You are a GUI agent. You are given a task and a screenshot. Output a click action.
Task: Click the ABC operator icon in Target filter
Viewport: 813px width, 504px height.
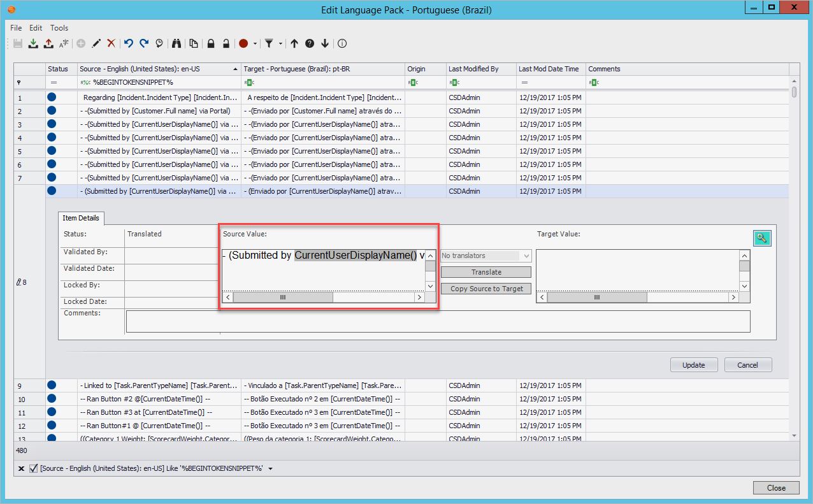(249, 82)
